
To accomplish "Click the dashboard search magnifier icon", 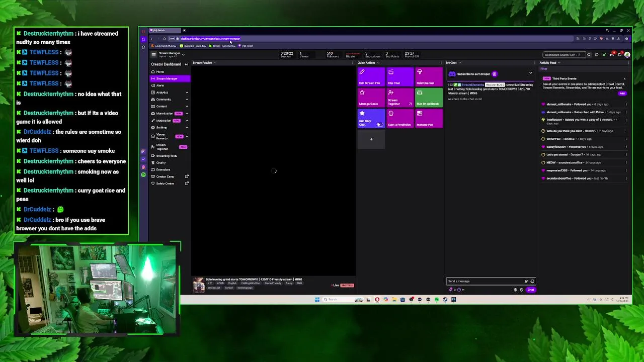I will [589, 55].
